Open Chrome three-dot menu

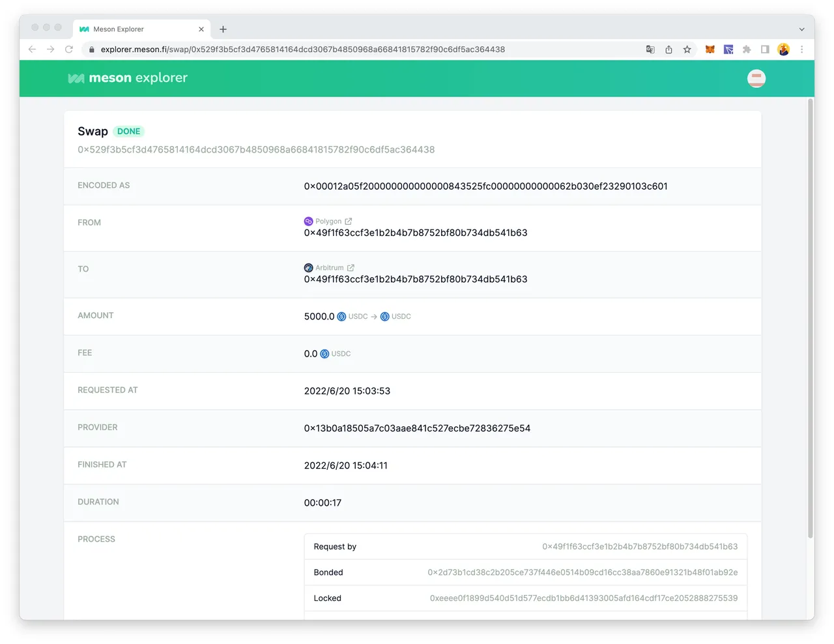click(x=802, y=50)
